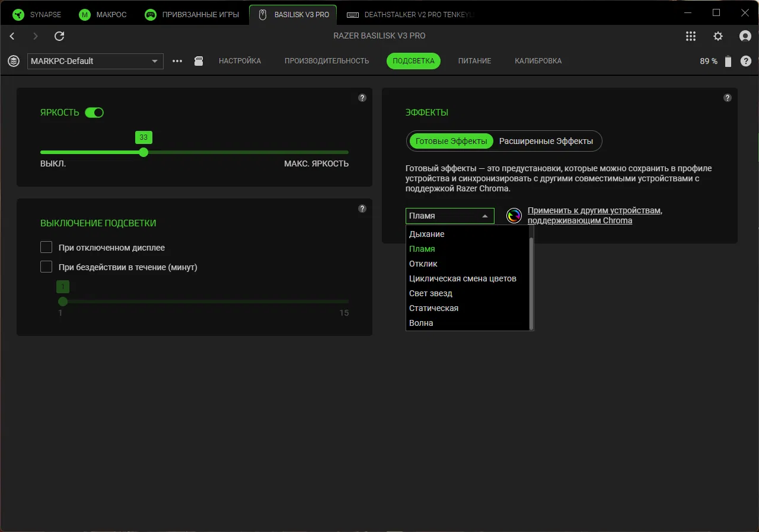Click the profile layers icon

(x=14, y=61)
